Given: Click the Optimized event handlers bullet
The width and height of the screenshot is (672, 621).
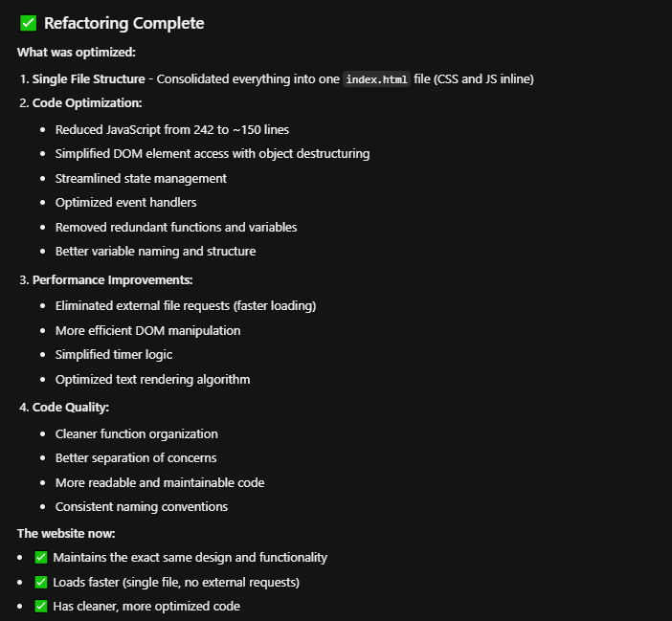Looking at the screenshot, I should coord(127,203).
